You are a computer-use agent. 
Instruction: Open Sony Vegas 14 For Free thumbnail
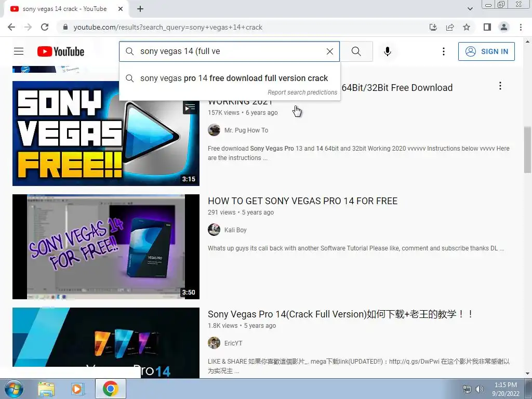point(106,247)
